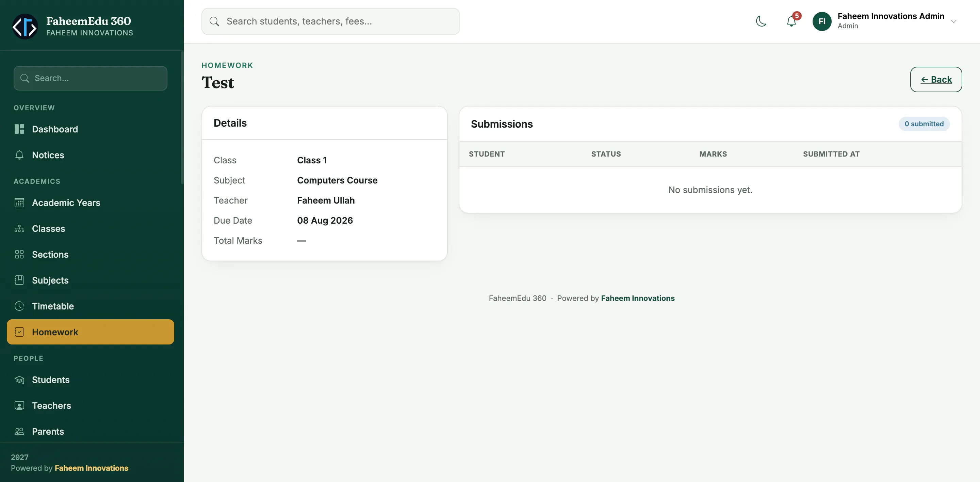Image resolution: width=980 pixels, height=482 pixels.
Task: Click the FaheemEdu 360 logo icon
Action: point(25,26)
